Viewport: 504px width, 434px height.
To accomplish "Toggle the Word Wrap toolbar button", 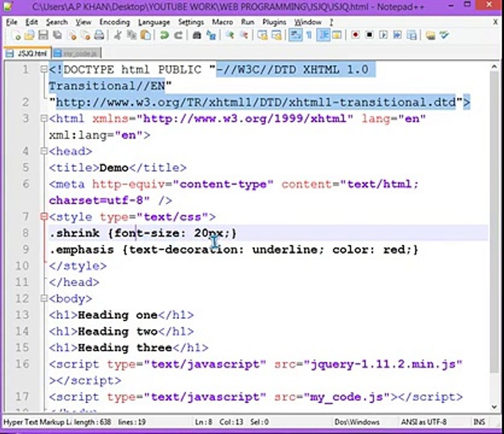I will (295, 35).
